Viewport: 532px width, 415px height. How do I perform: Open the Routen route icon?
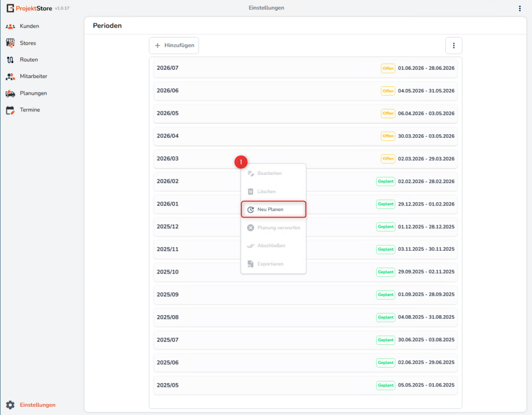point(10,60)
